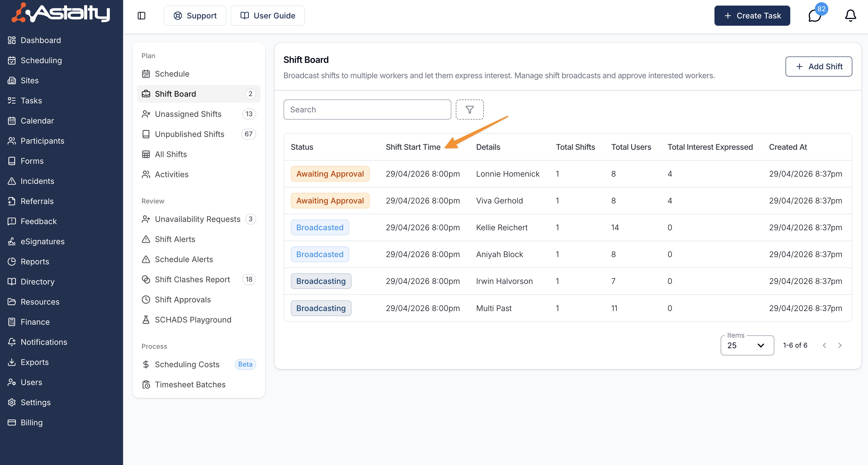Click the Total Users column header
The width and height of the screenshot is (868, 465).
tap(631, 147)
